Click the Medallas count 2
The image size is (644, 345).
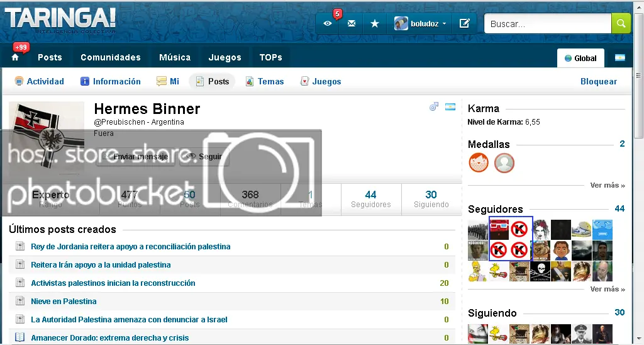coord(622,144)
